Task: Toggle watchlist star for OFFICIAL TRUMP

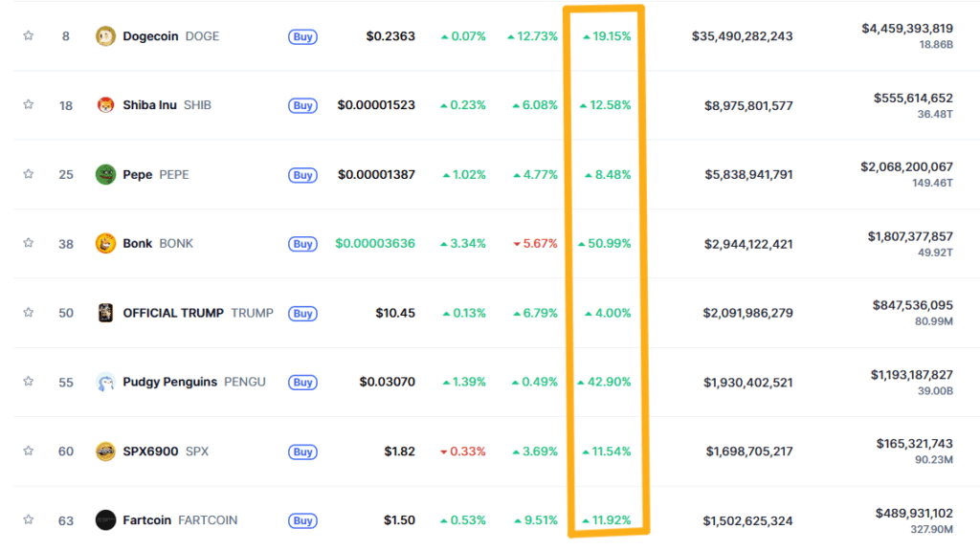Action: (x=28, y=312)
